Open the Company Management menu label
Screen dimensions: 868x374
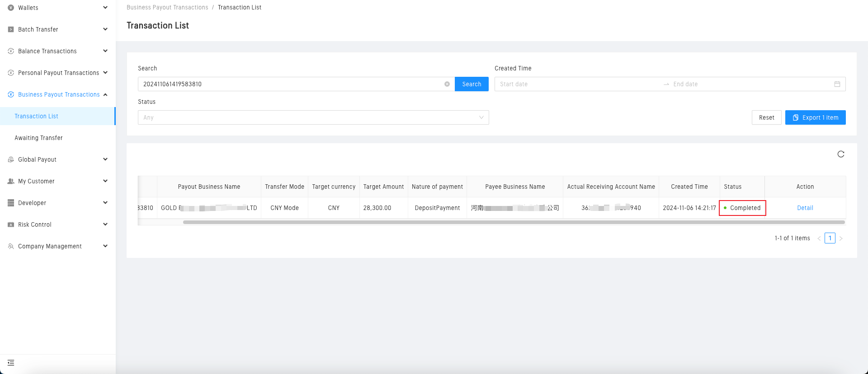click(50, 246)
